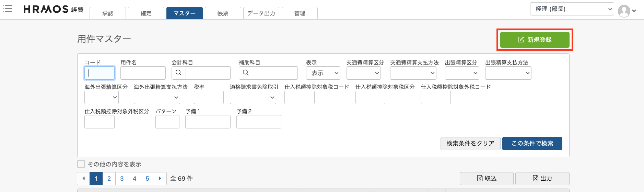The image size is (644, 192).
Task: Go to page 2 in pagination
Action: (x=109, y=179)
